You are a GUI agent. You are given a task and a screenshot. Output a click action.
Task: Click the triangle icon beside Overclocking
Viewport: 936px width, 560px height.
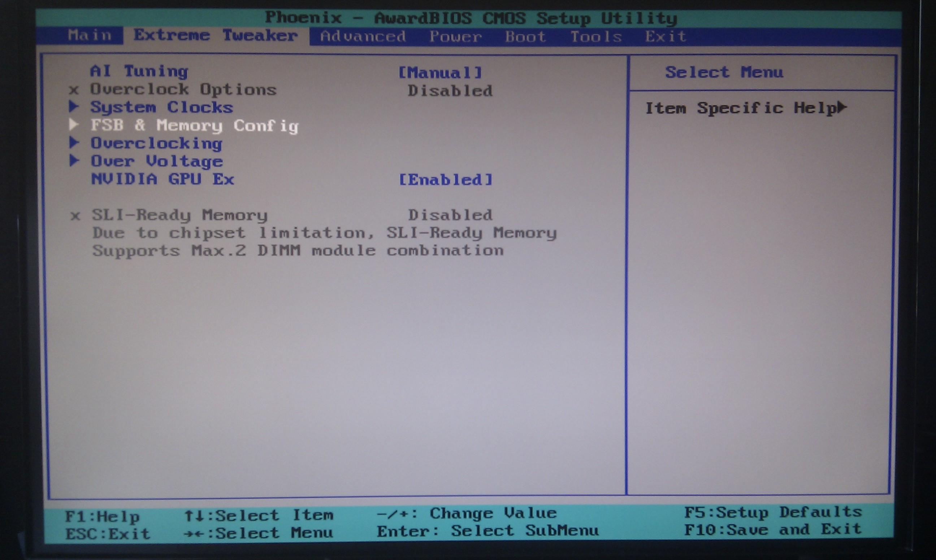(74, 143)
